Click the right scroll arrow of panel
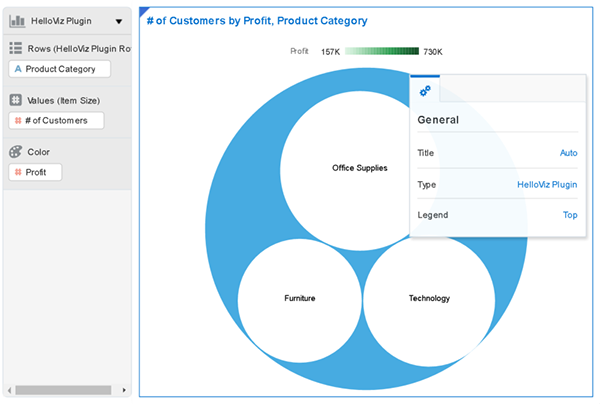The width and height of the screenshot is (600, 404). point(124,389)
